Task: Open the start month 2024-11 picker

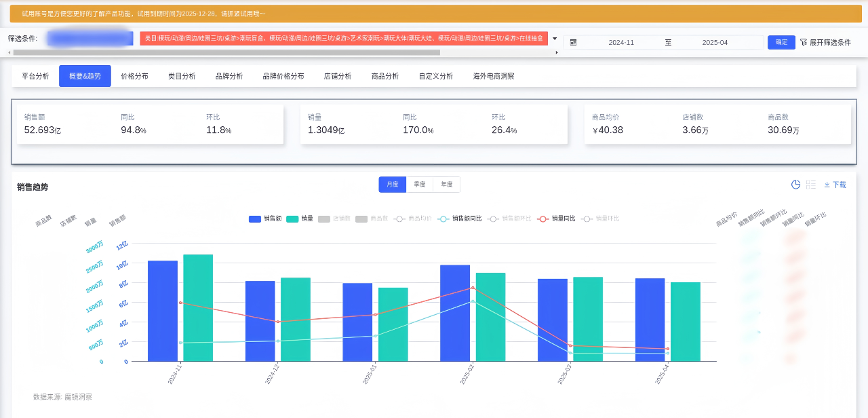Action: coord(620,42)
